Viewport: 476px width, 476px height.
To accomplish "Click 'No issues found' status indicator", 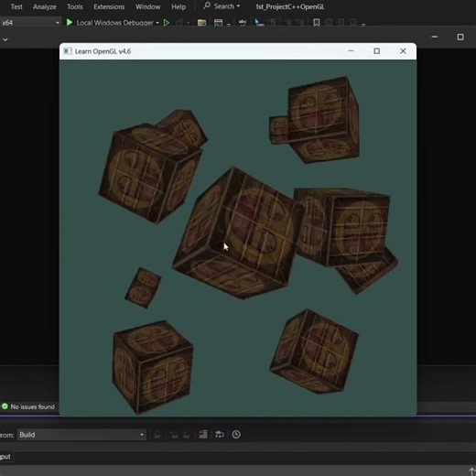I will 28,406.
